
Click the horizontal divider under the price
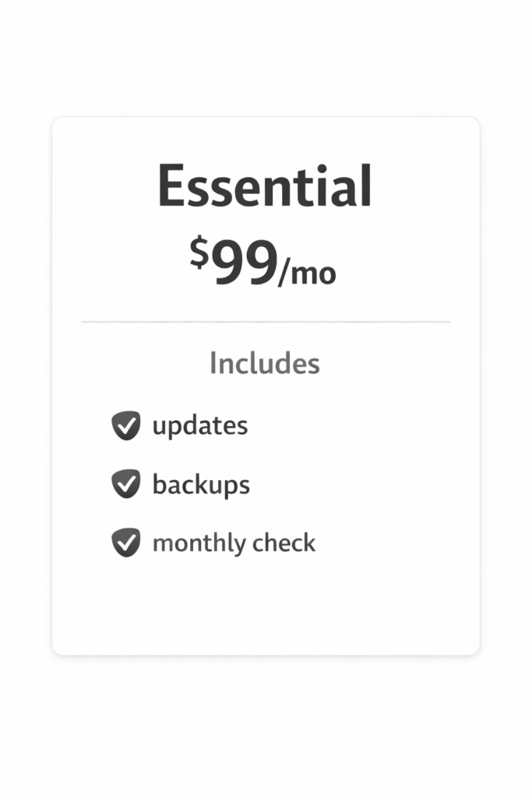(265, 321)
